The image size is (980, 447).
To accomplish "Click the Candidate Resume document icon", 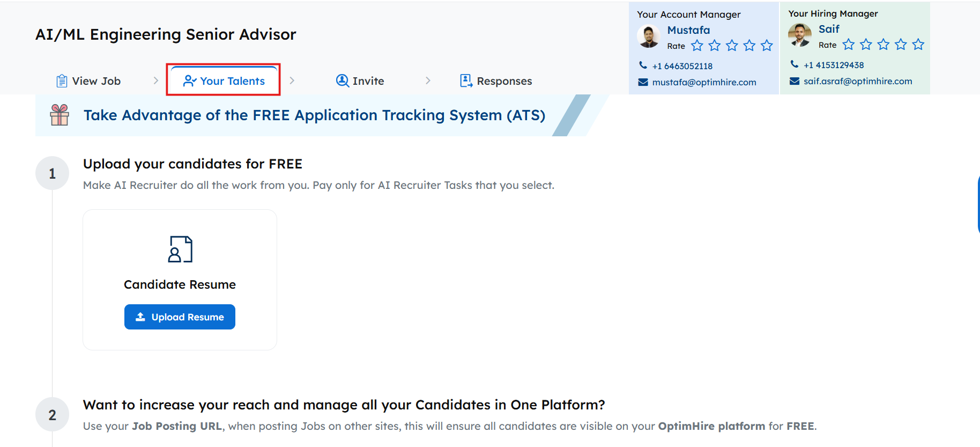I will 180,250.
